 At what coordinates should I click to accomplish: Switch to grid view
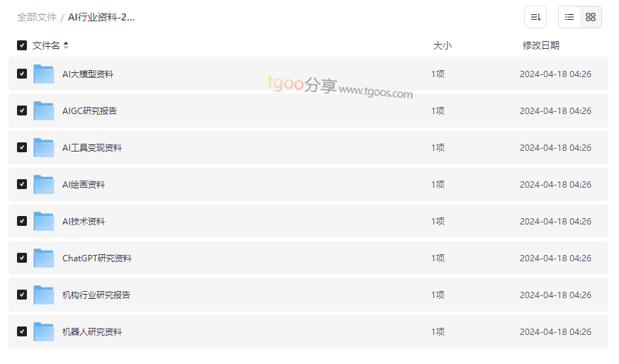(x=591, y=17)
